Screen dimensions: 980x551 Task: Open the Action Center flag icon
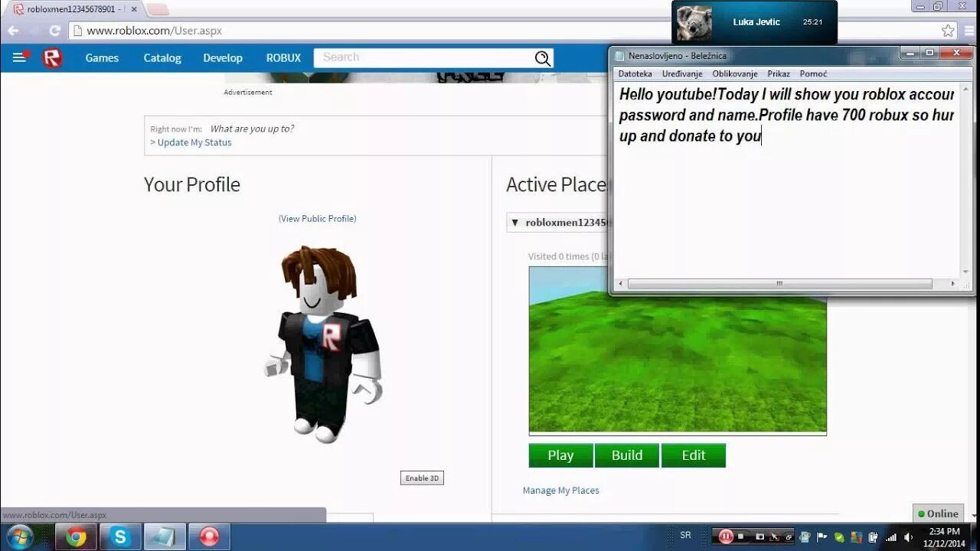(822, 536)
